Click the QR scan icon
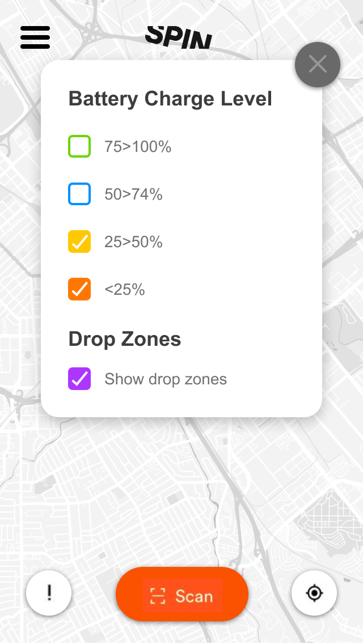Image resolution: width=363 pixels, height=644 pixels. tap(158, 596)
